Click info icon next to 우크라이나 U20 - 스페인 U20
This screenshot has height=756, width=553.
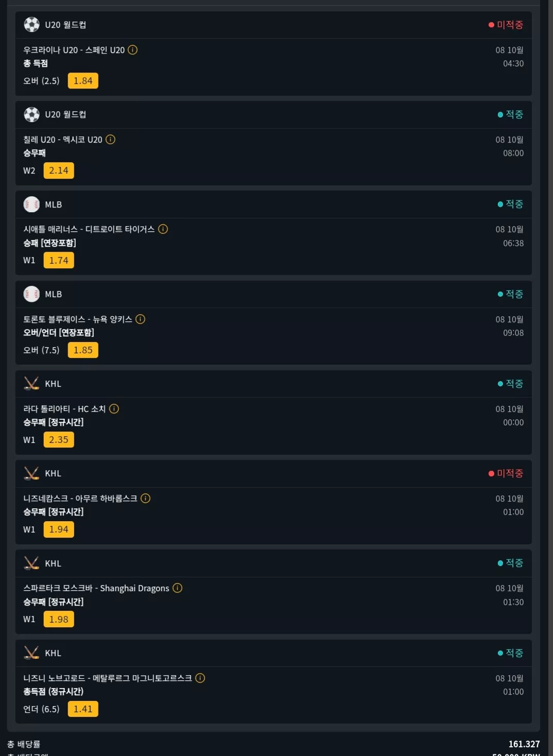(132, 50)
